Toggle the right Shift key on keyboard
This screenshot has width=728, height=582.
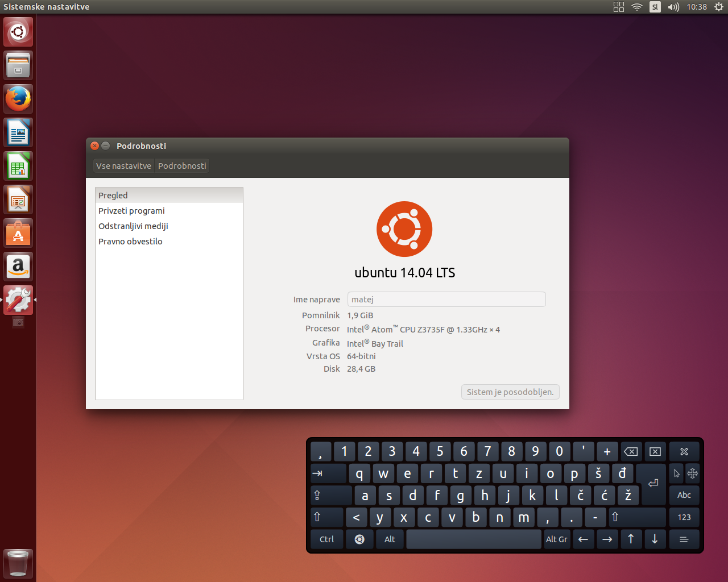[637, 517]
